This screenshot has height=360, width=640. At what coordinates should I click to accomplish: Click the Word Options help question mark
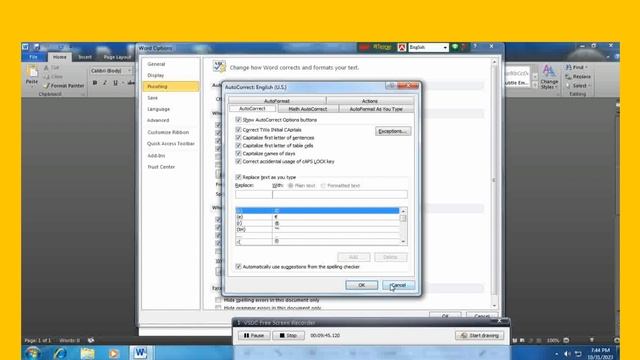click(475, 47)
